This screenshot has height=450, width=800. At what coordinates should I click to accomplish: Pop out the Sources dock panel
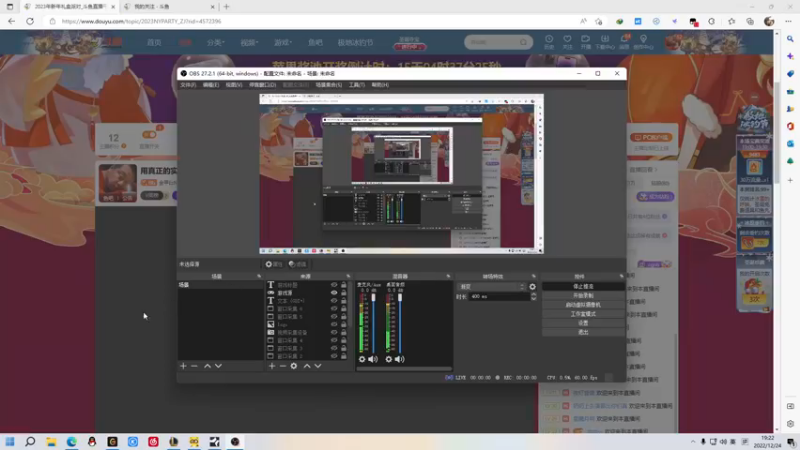pyautogui.click(x=348, y=277)
